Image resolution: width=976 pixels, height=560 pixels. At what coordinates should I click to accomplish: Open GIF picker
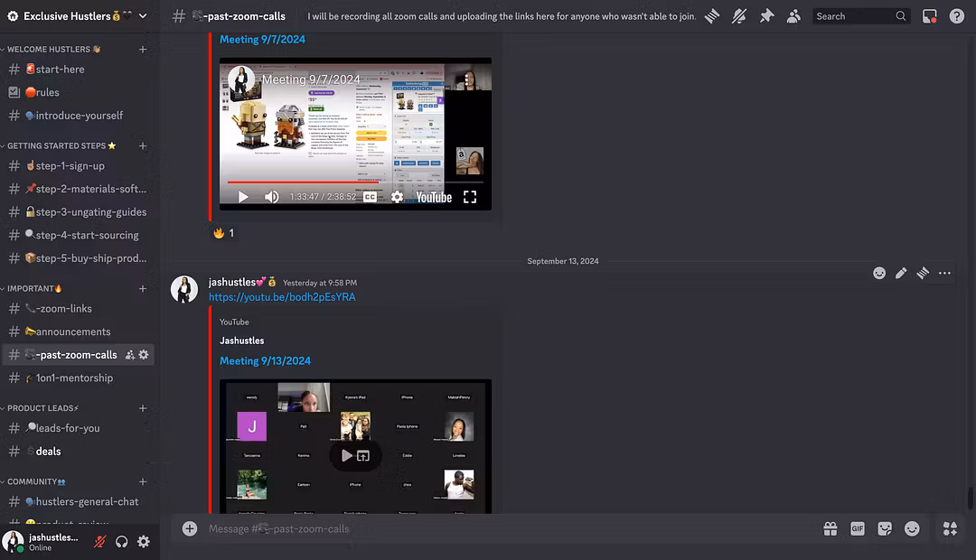[x=857, y=528]
